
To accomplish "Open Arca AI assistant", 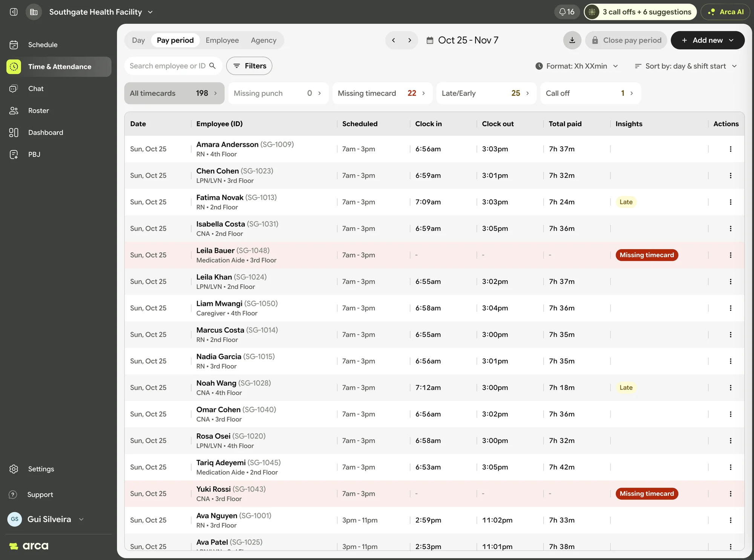I will click(725, 12).
